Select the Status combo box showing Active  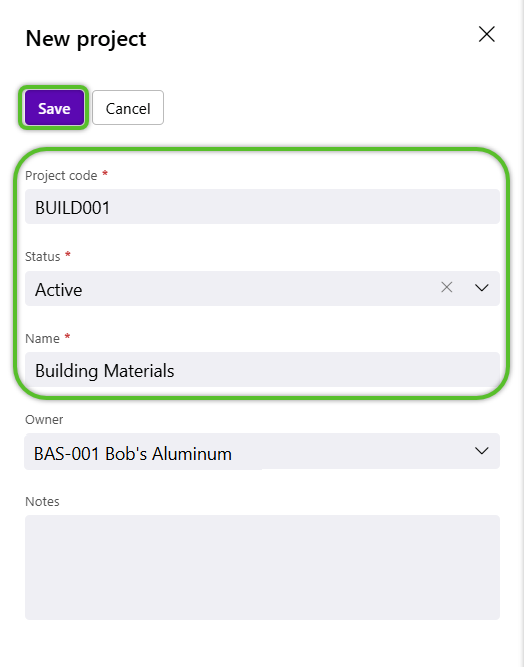click(x=262, y=288)
